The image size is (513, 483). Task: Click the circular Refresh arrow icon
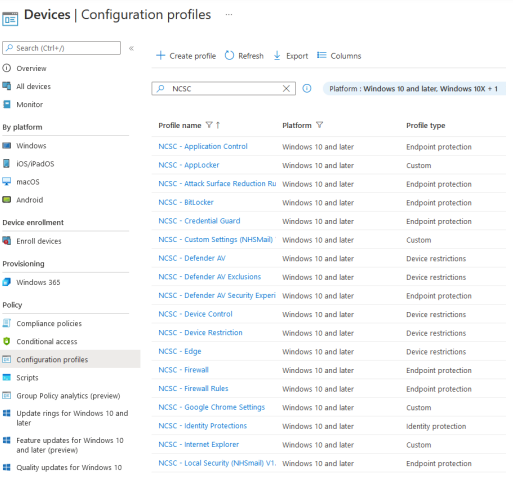coord(229,55)
